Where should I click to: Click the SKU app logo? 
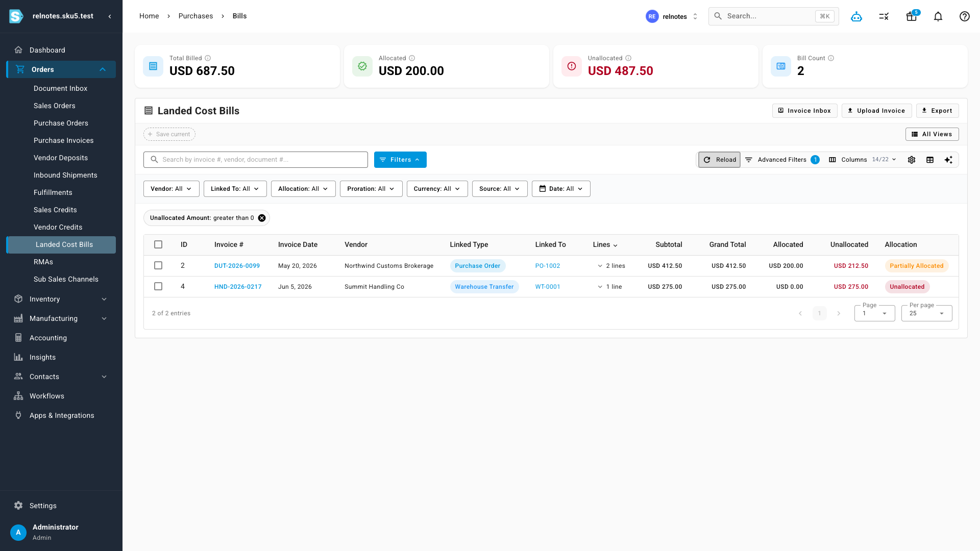tap(16, 16)
